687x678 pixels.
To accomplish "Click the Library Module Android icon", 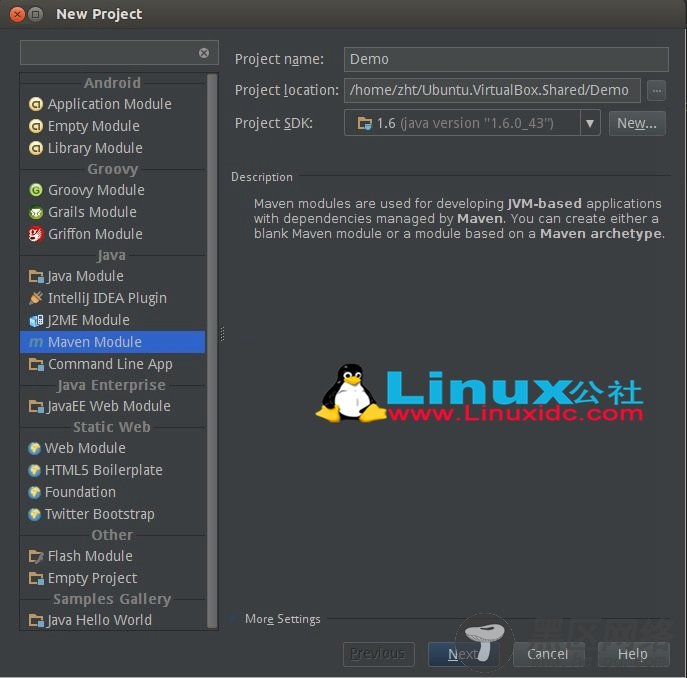I will 35,148.
